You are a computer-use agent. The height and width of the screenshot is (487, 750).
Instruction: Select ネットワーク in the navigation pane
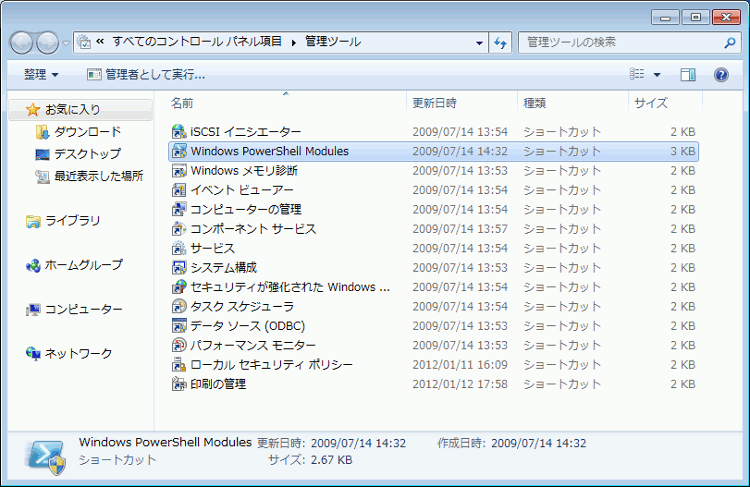(x=78, y=354)
